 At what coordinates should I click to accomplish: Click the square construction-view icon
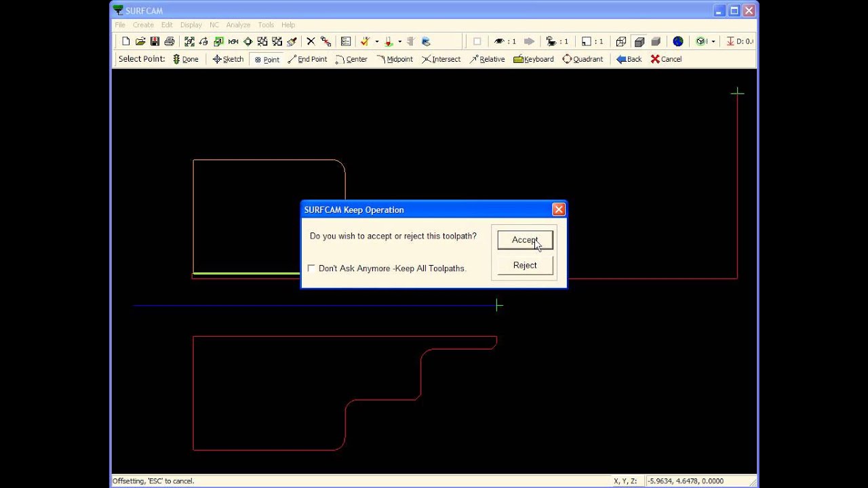592,41
